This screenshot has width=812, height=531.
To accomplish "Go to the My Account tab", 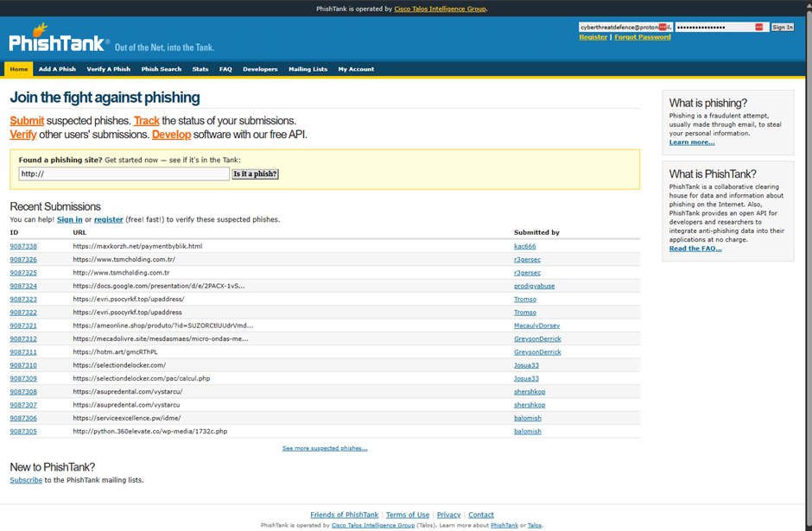I will click(x=356, y=69).
